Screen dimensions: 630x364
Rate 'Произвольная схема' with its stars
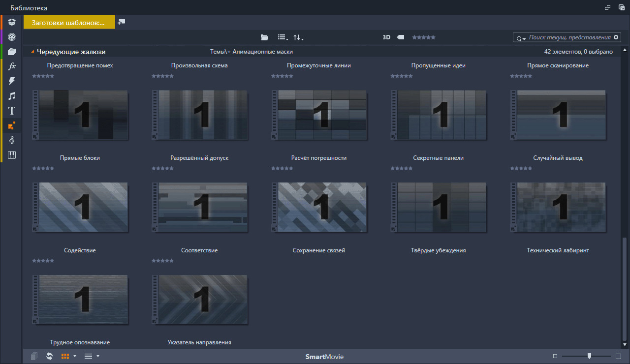(163, 76)
